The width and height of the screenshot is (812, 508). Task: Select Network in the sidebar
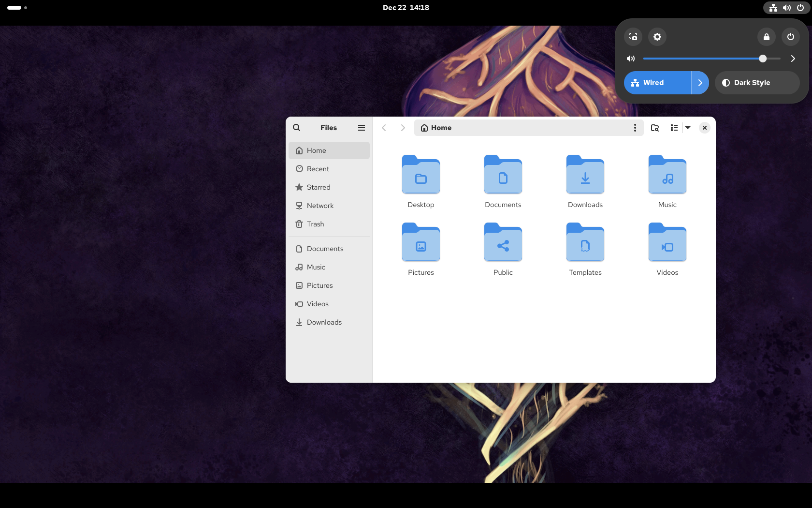pos(329,206)
